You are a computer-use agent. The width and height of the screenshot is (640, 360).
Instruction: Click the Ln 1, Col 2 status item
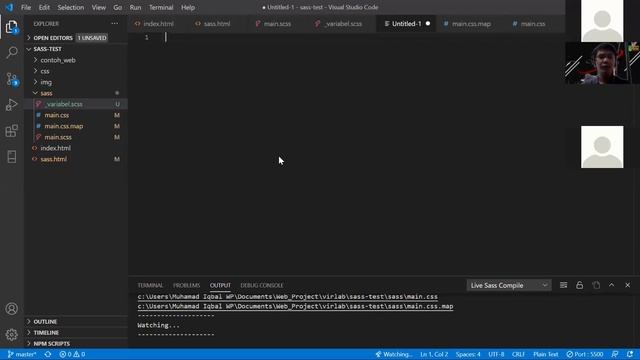pyautogui.click(x=434, y=354)
